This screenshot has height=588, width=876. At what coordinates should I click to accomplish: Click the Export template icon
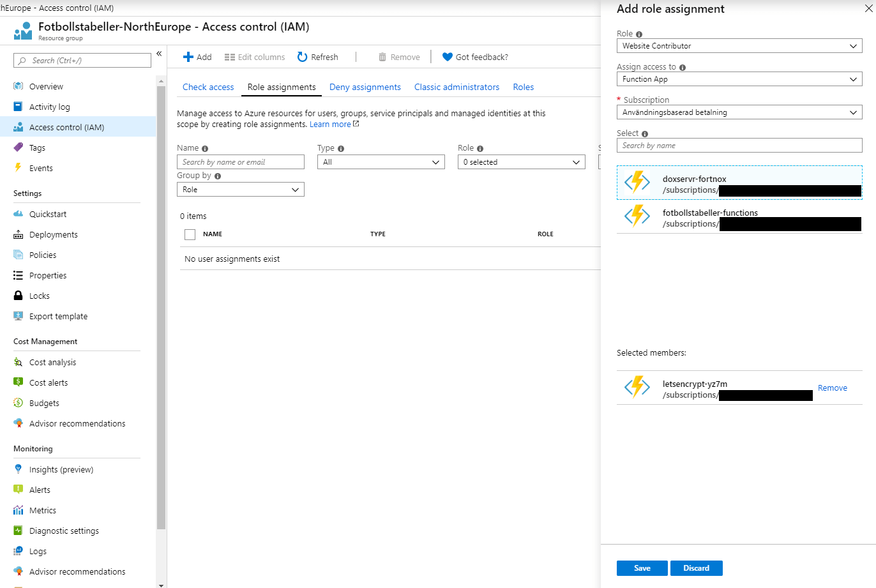[x=19, y=316]
